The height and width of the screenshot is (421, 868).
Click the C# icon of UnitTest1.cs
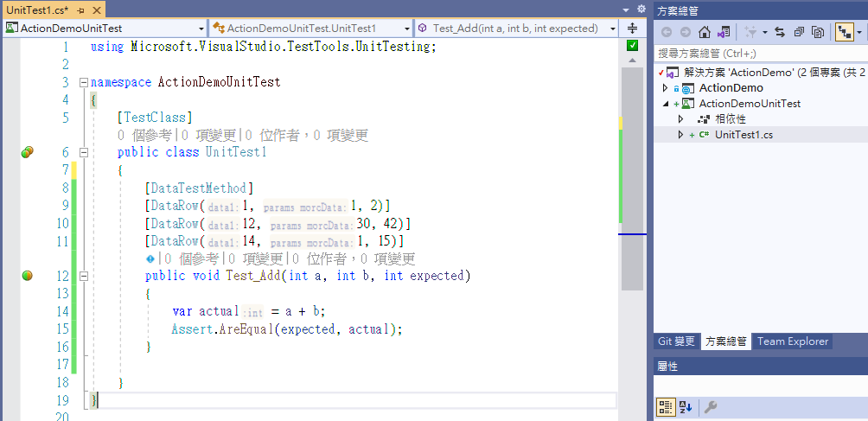point(704,135)
